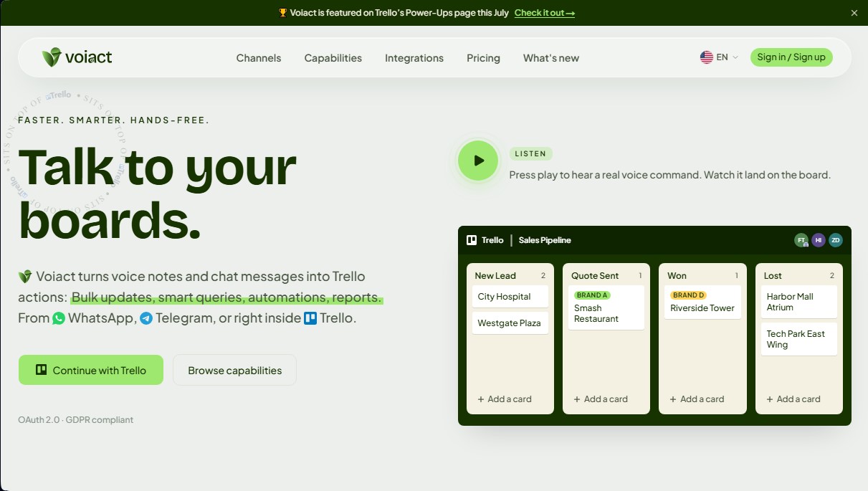Go to Integrations in the navigation
Screen dimensions: 868x491
(x=414, y=58)
